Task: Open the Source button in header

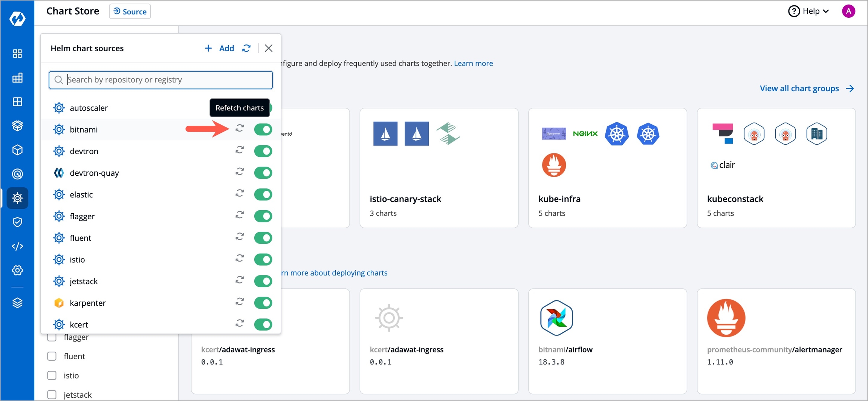Action: pos(130,11)
